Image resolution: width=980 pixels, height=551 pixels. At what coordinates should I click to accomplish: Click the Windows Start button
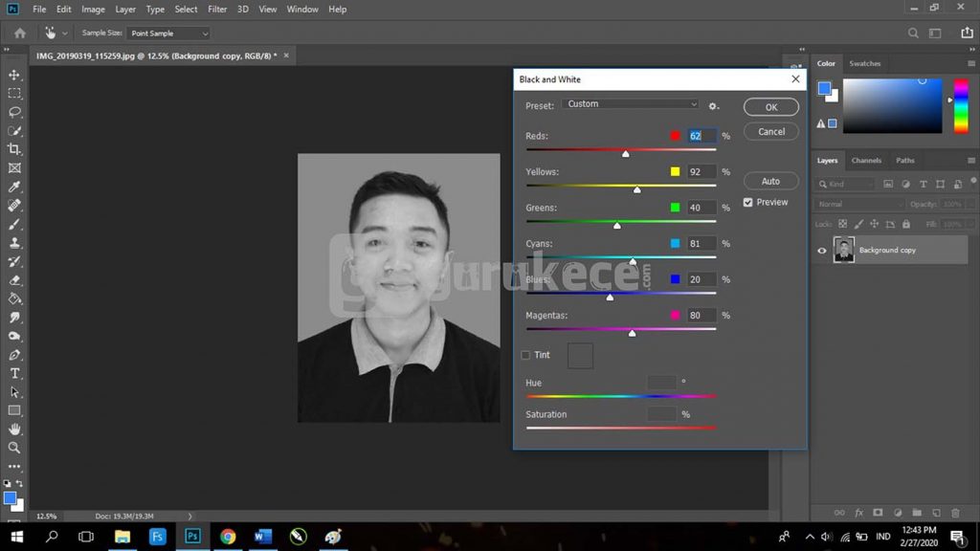point(17,537)
